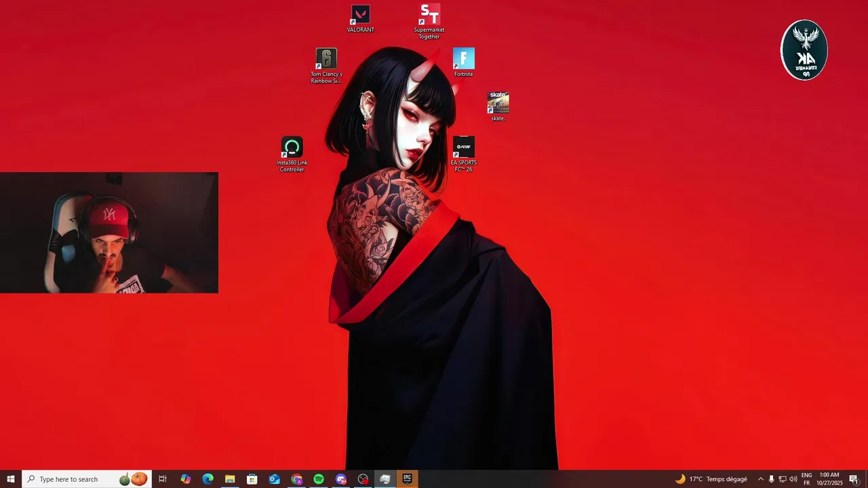Click the Type here to search box

87,479
